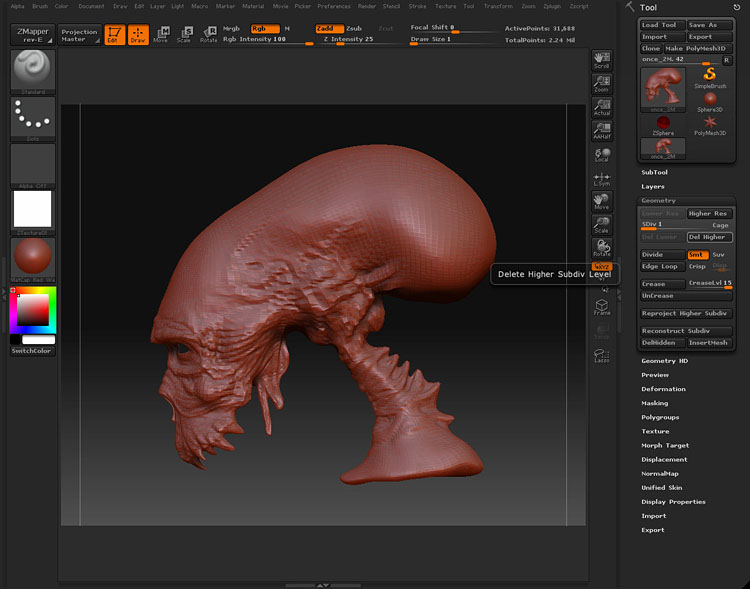Open the Preferences menu

[334, 6]
